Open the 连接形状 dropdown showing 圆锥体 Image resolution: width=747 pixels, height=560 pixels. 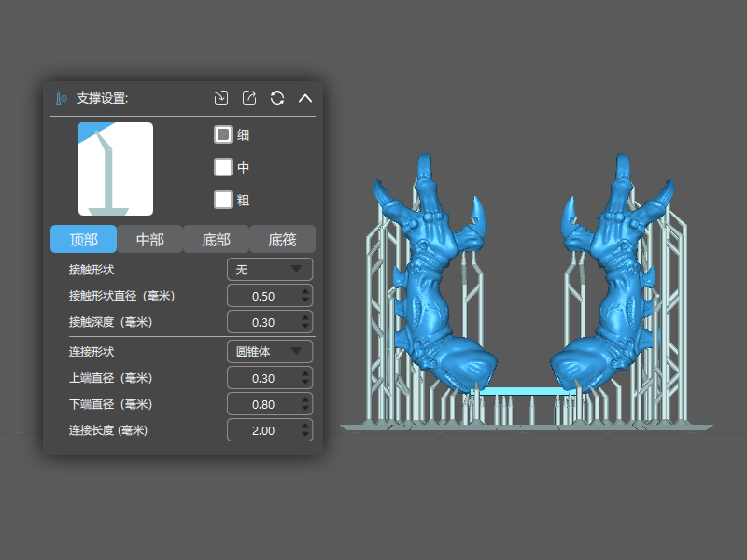click(270, 352)
